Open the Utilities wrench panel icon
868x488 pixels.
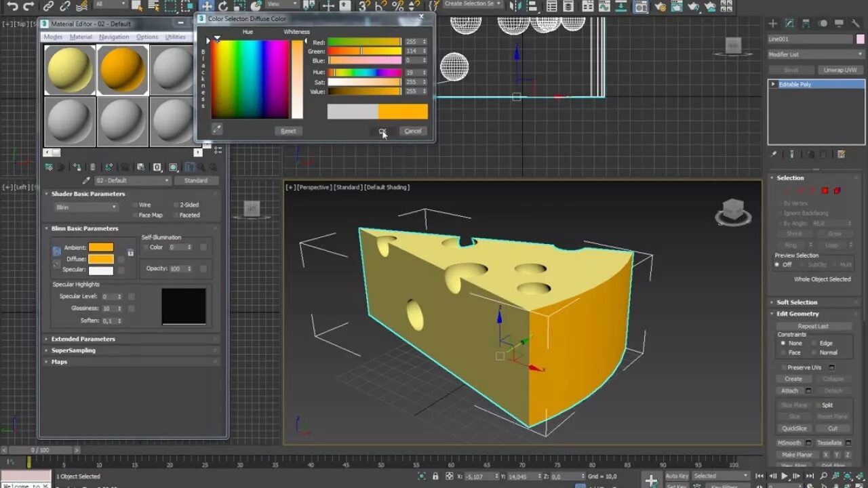tap(855, 23)
